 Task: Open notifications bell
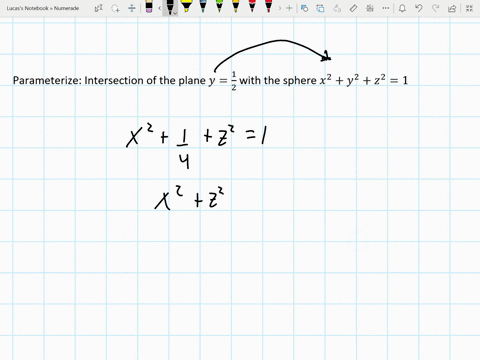402,8
